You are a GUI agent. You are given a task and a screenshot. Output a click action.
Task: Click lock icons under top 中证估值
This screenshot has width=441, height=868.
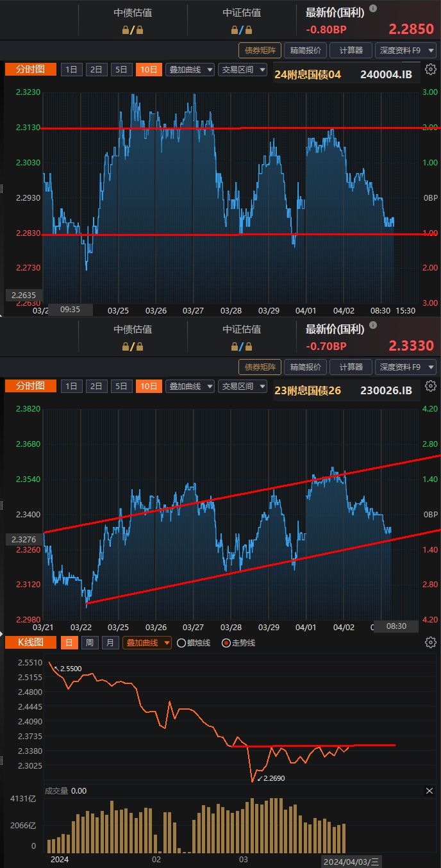[x=242, y=29]
